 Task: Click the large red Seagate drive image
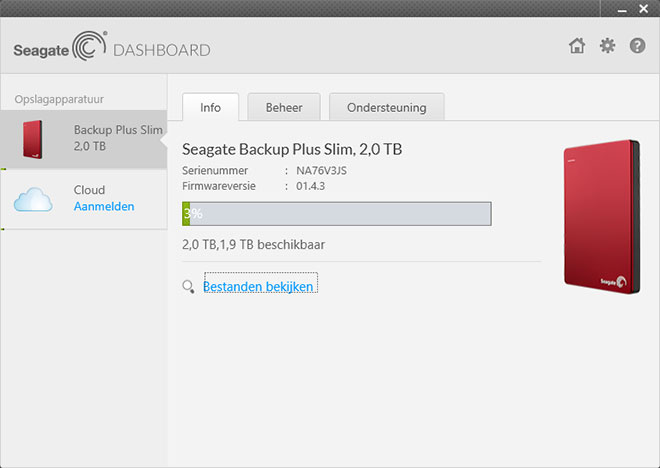[600, 216]
